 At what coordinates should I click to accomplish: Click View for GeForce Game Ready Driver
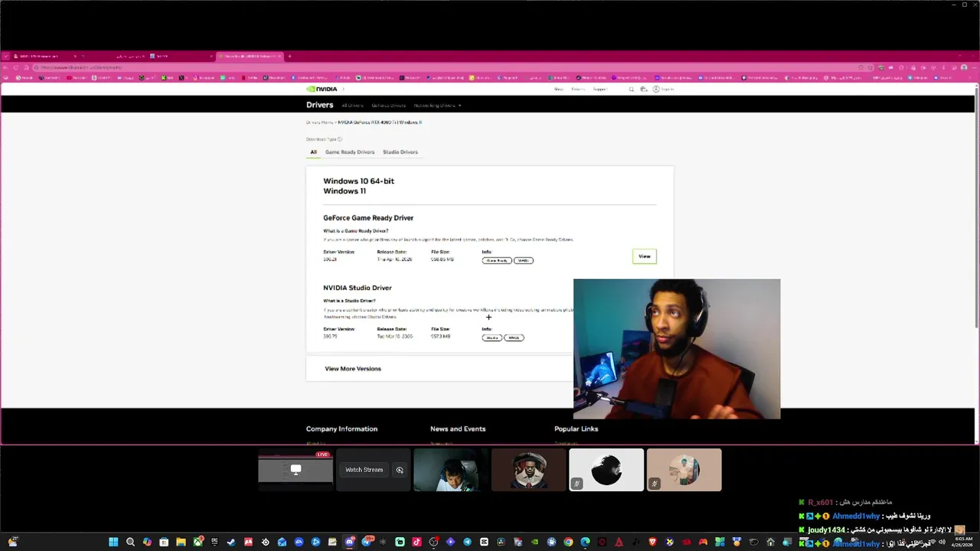point(645,256)
